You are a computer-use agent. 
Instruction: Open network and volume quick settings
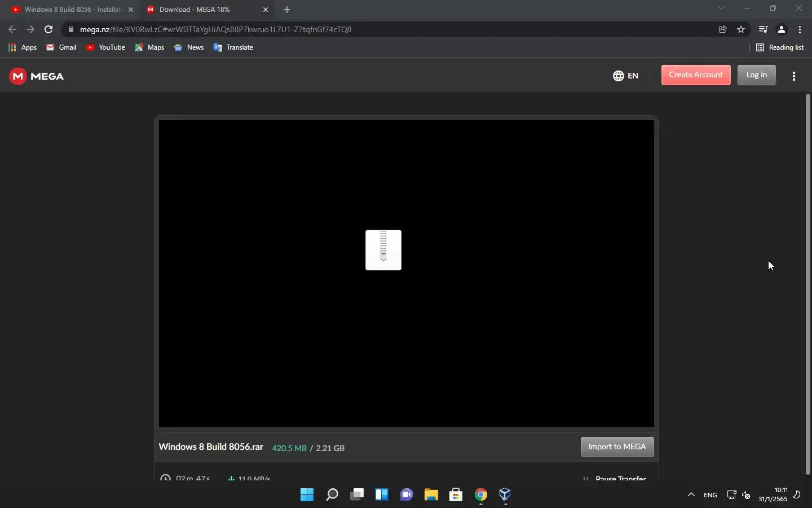(x=739, y=495)
